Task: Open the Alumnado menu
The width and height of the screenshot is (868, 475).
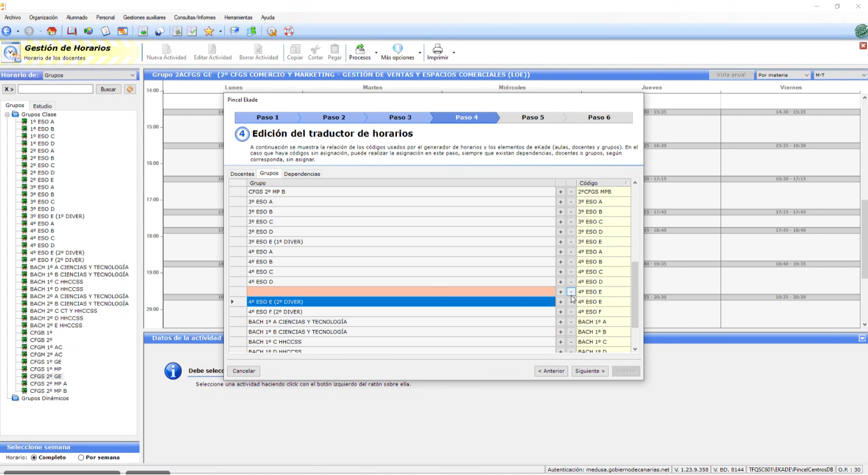Action: click(76, 17)
